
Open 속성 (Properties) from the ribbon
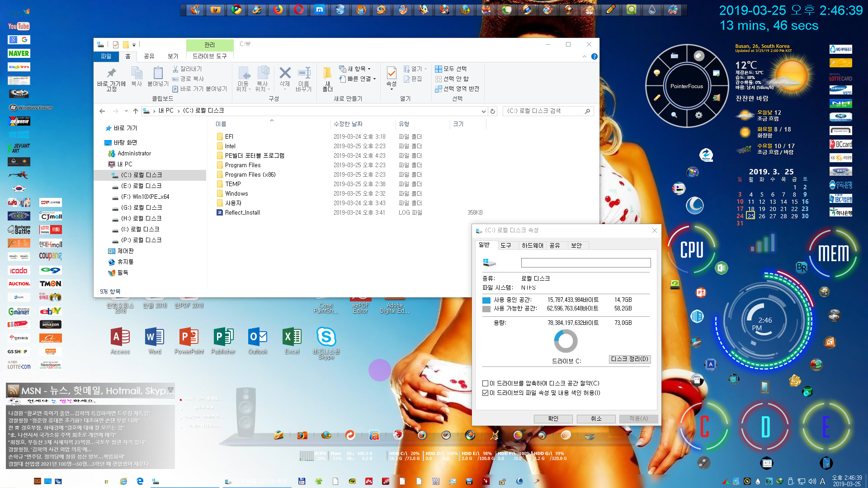tap(392, 78)
